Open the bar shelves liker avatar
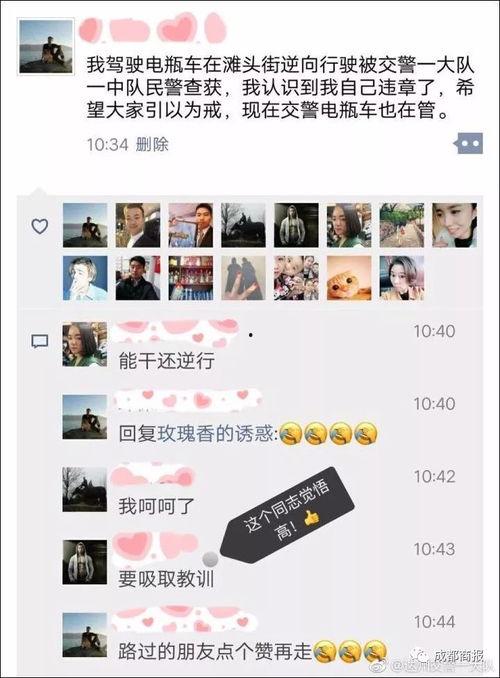The image size is (500, 678). [190, 278]
